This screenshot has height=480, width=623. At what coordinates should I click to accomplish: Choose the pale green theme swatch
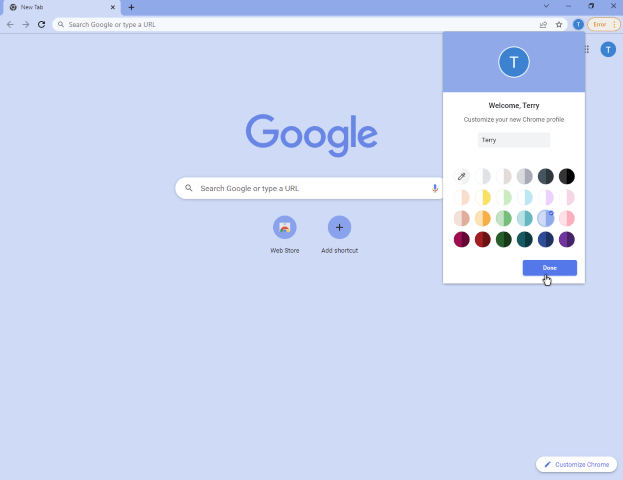[503, 197]
